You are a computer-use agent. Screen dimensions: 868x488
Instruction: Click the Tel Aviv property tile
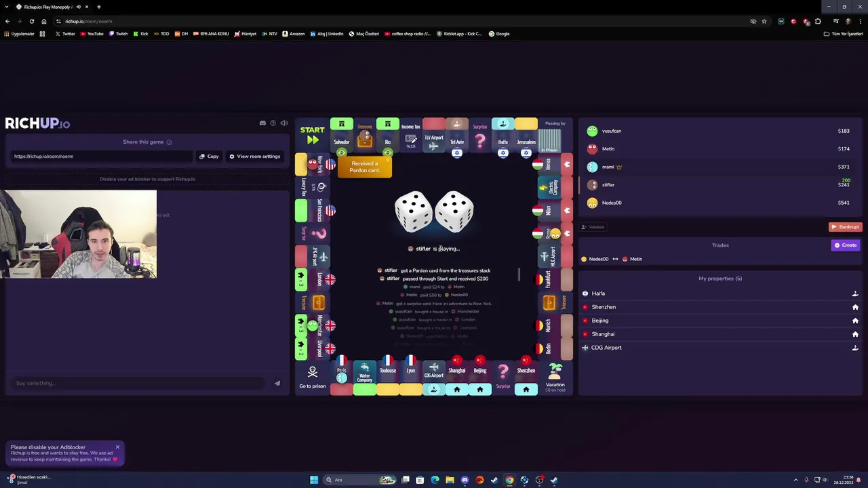[x=456, y=136]
